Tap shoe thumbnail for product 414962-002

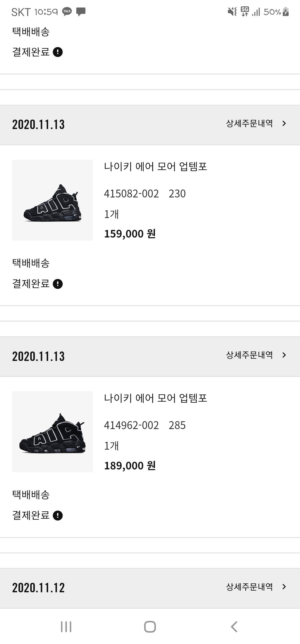click(x=52, y=432)
